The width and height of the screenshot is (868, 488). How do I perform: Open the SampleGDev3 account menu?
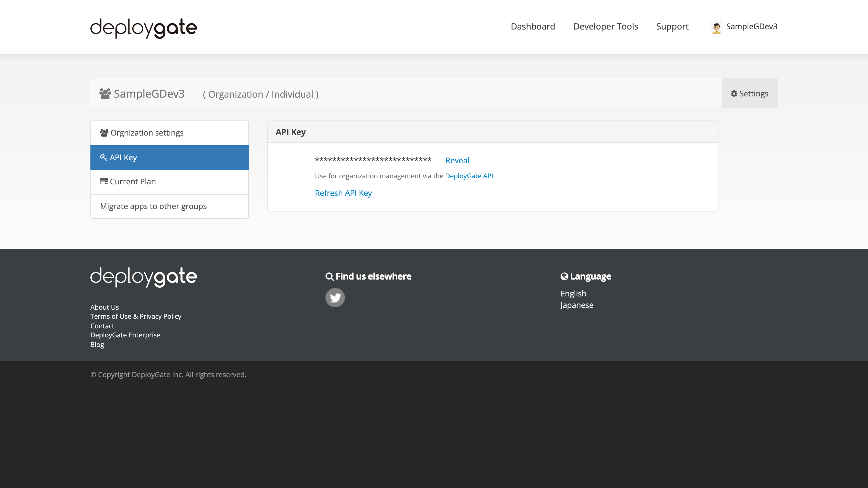[x=751, y=26]
